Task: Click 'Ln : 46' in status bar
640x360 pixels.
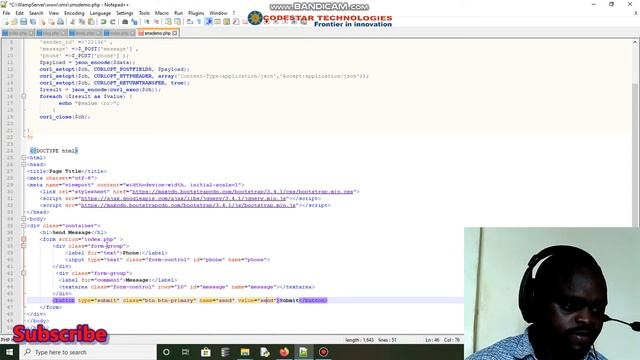Action: [432, 340]
